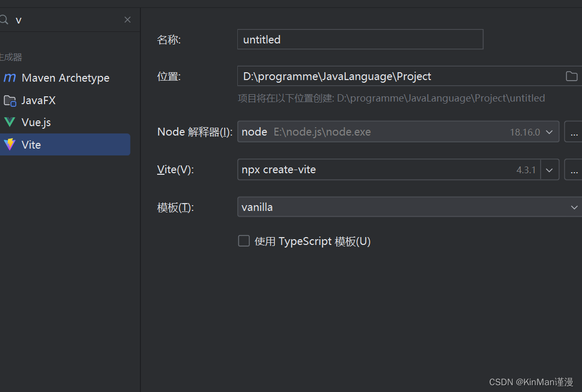This screenshot has width=582, height=392.
Task: Click the project creation path hint text
Action: 391,98
